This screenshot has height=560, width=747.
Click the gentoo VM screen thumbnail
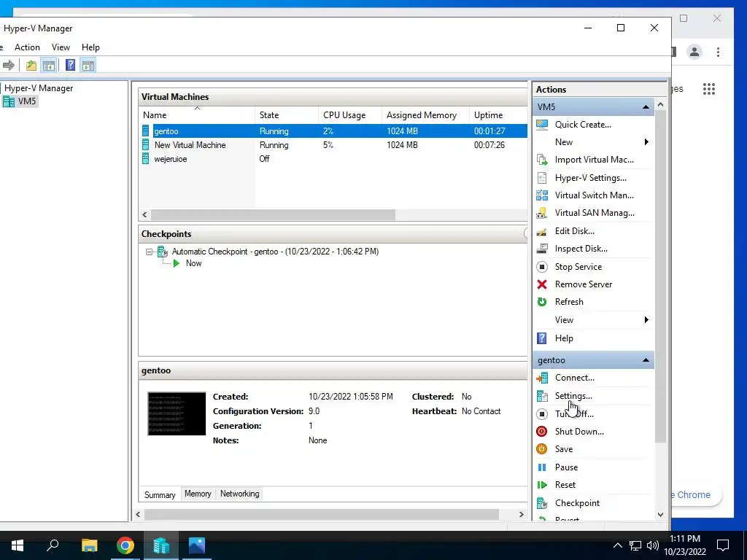pos(177,413)
